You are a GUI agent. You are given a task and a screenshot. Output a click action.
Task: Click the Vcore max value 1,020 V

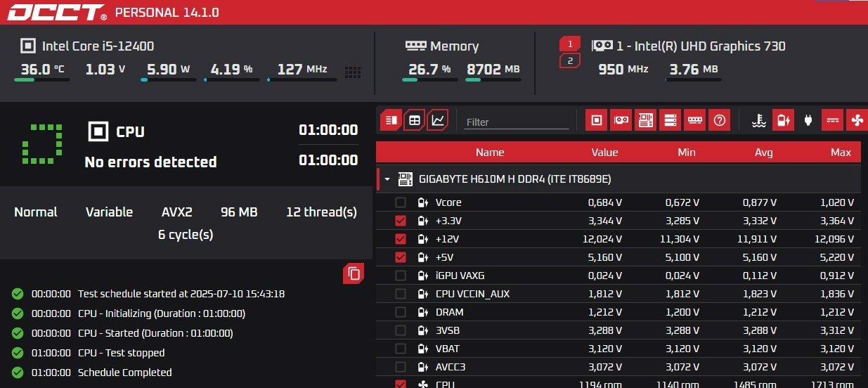tap(836, 202)
